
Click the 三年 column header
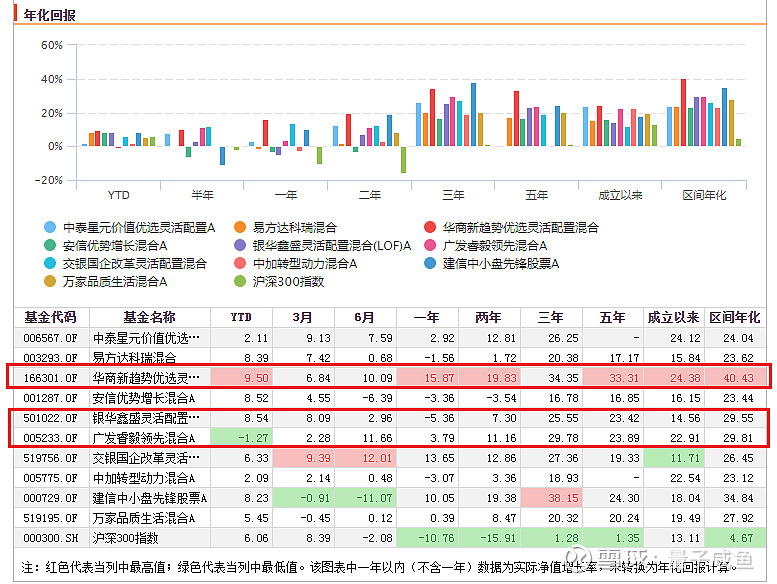tap(551, 317)
